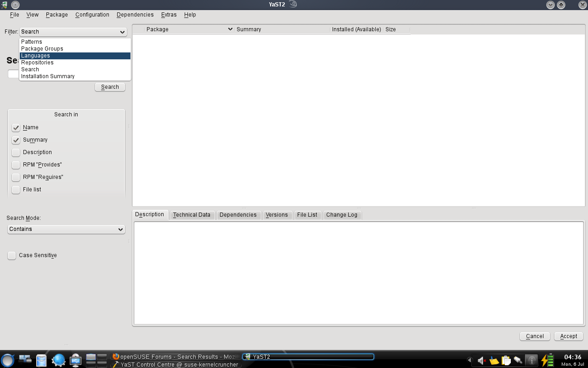The width and height of the screenshot is (588, 368).
Task: Switch to first virtual desktop in pager
Action: click(x=91, y=356)
